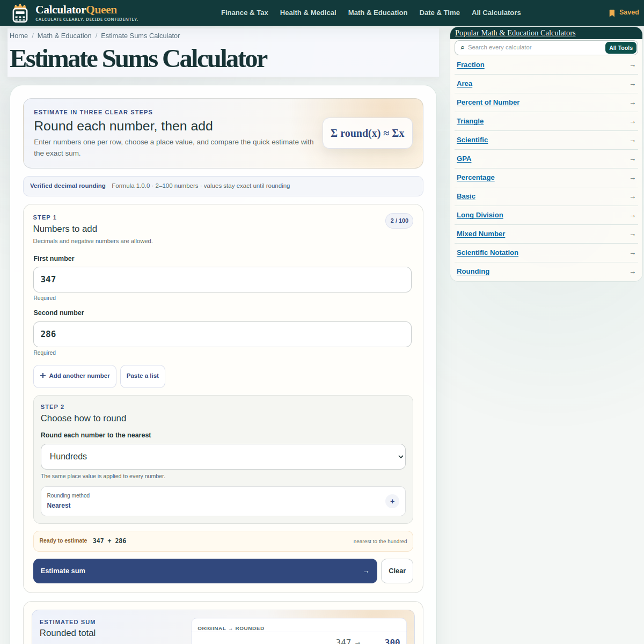Click the 'Ready to estimate' status text
The image size is (644, 644).
point(63,541)
